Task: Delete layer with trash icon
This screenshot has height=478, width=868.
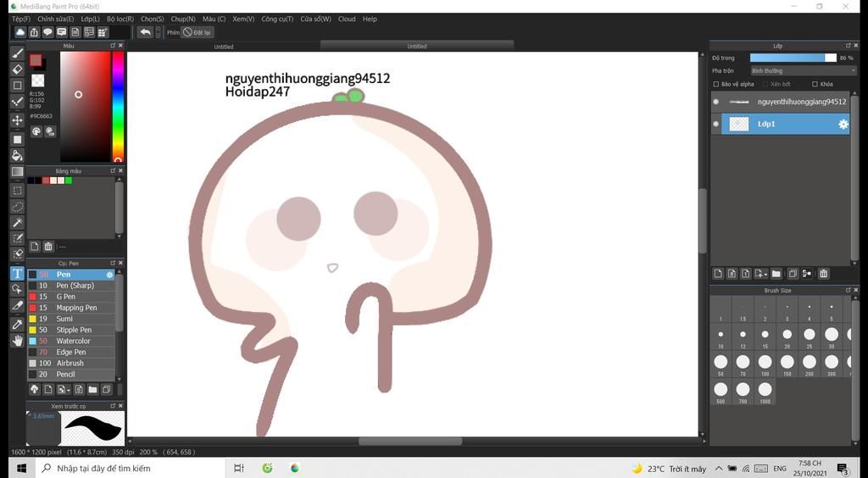Action: pyautogui.click(x=824, y=273)
